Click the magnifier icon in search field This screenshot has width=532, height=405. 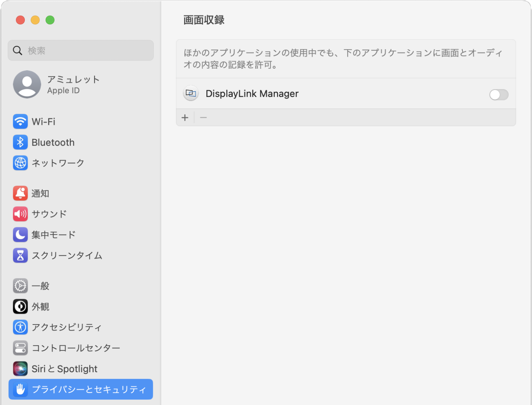point(18,50)
